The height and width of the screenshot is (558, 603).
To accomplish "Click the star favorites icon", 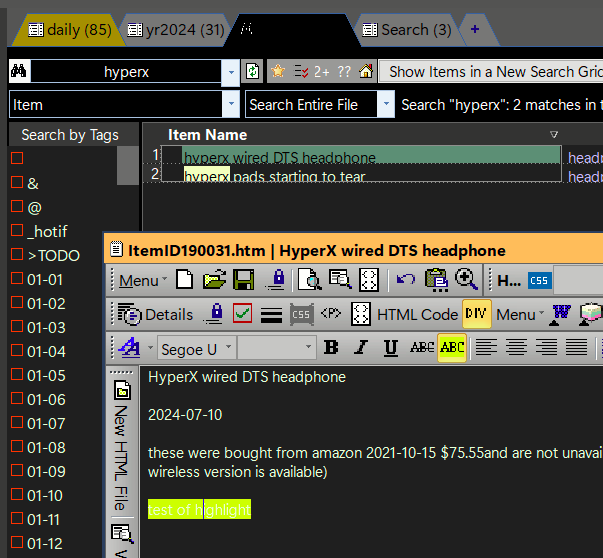I will tap(278, 71).
